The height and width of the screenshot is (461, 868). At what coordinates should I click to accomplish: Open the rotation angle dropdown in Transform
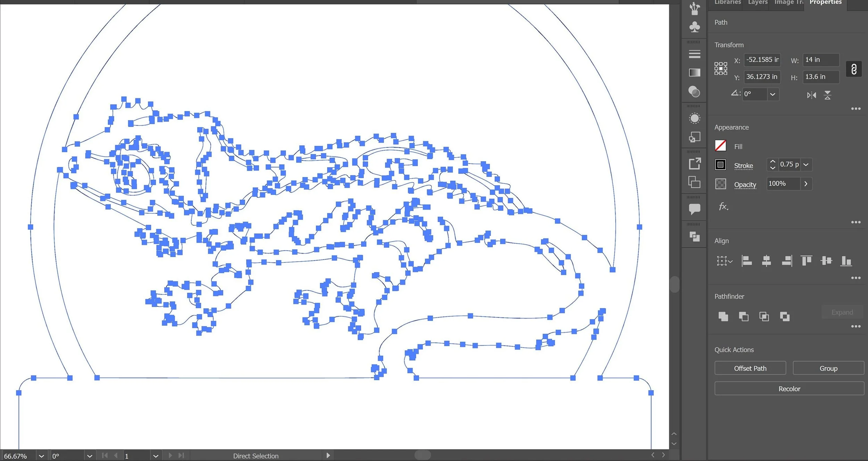[x=772, y=94]
